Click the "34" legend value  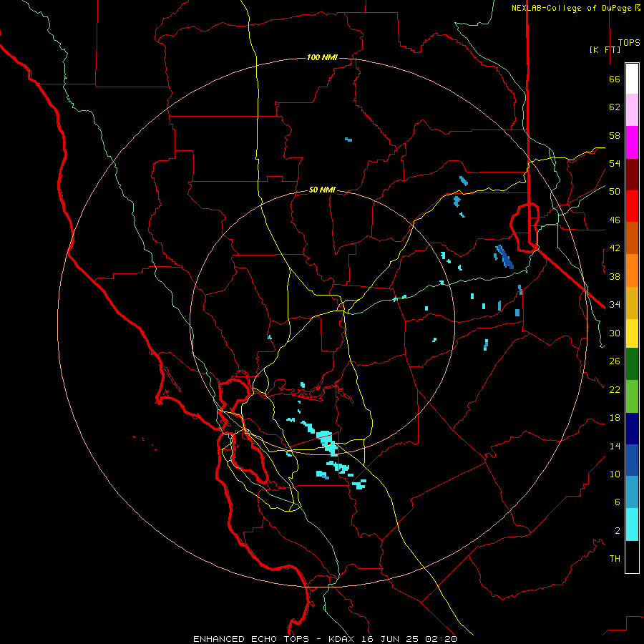point(615,305)
